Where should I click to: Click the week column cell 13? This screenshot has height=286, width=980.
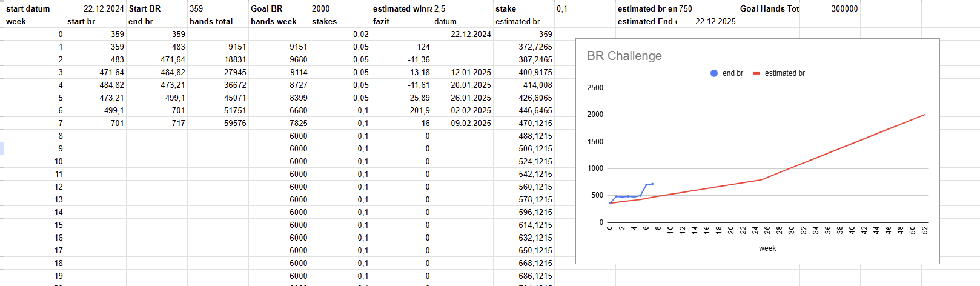click(35, 199)
